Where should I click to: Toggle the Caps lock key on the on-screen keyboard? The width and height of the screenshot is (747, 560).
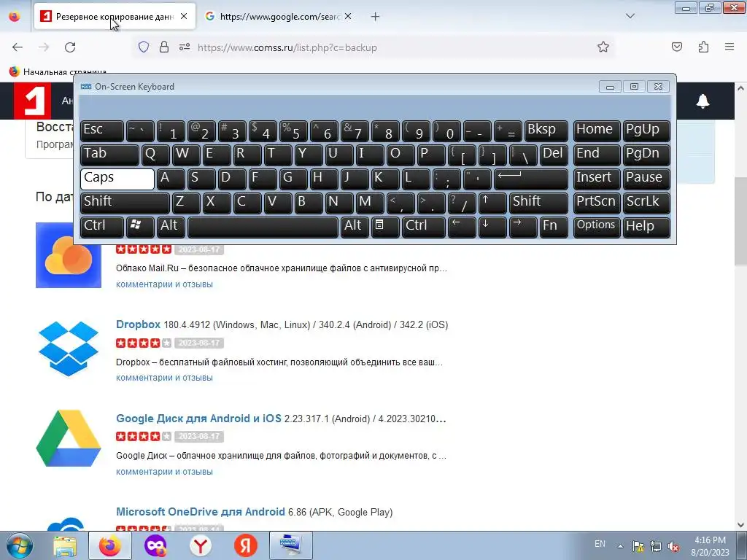pos(117,179)
